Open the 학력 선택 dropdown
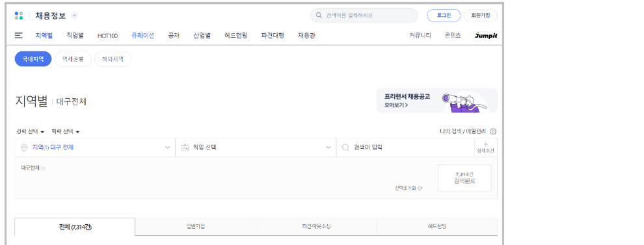This screenshot has height=245, width=644. coord(65,132)
